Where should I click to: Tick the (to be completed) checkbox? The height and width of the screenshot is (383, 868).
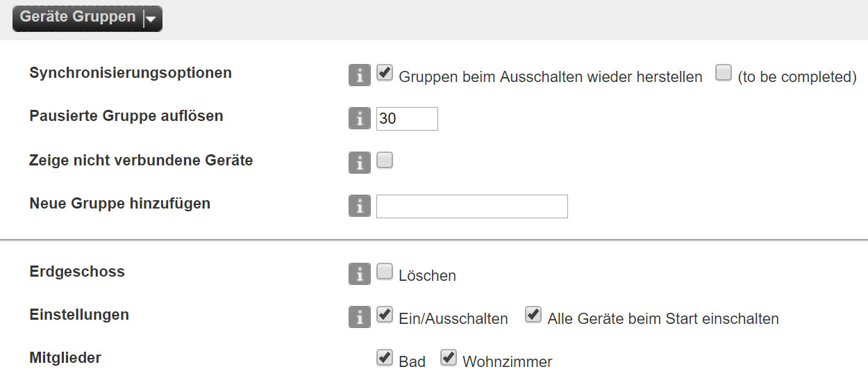pos(724,73)
